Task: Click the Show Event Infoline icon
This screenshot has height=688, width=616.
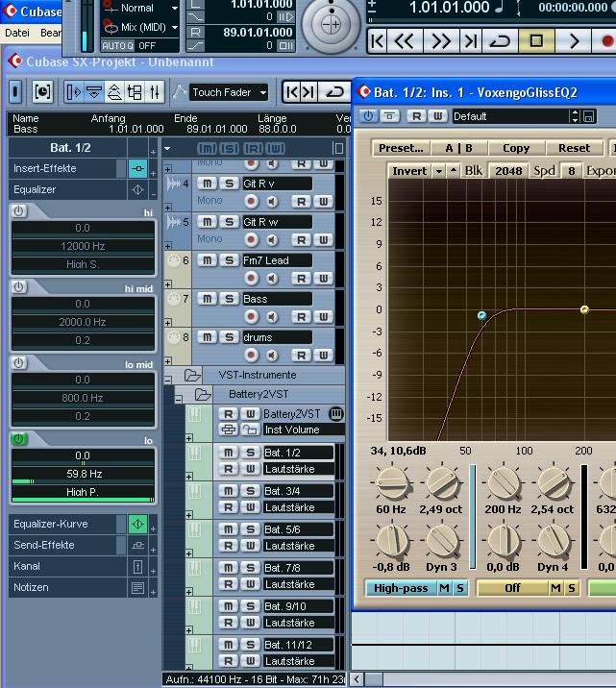Action: pos(94,91)
